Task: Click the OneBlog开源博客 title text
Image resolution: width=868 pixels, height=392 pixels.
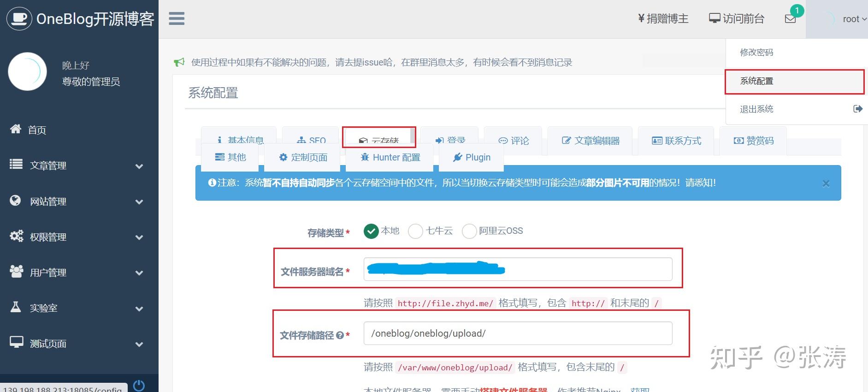Action: (x=95, y=19)
